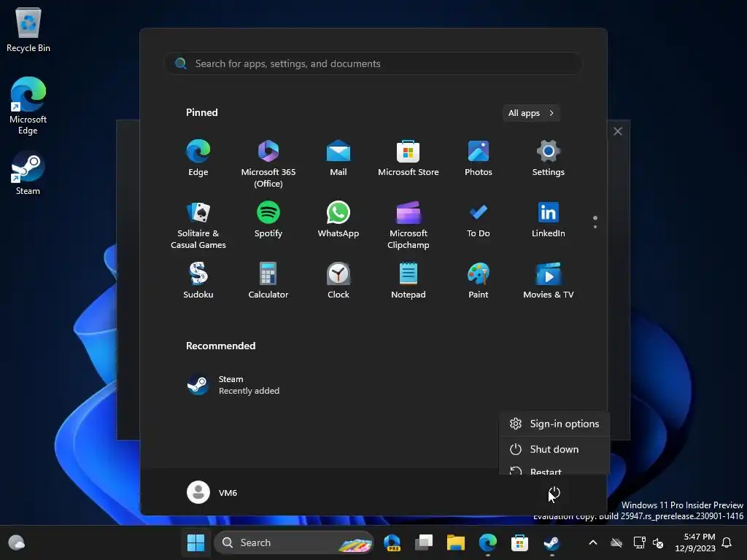Launch Microsoft 365 (Office) from pinned apps
Image resolution: width=747 pixels, height=560 pixels.
click(x=268, y=164)
